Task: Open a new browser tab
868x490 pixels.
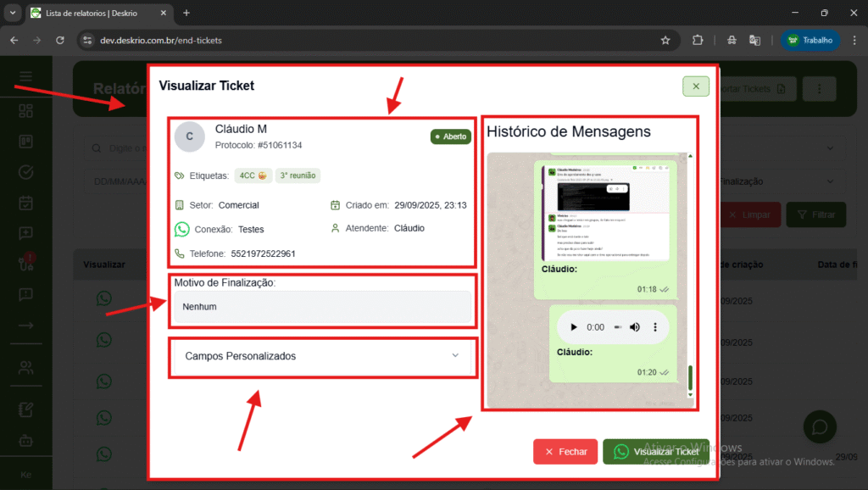Action: pyautogui.click(x=186, y=13)
